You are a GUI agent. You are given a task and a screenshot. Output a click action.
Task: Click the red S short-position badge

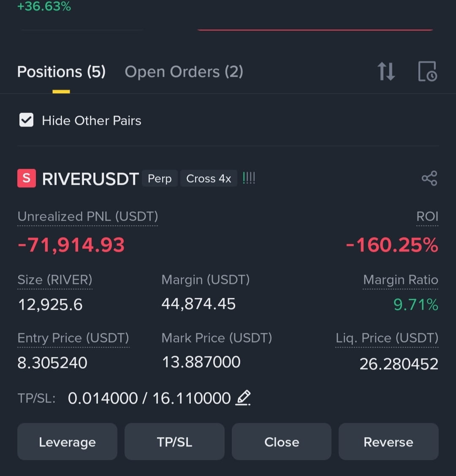click(26, 178)
